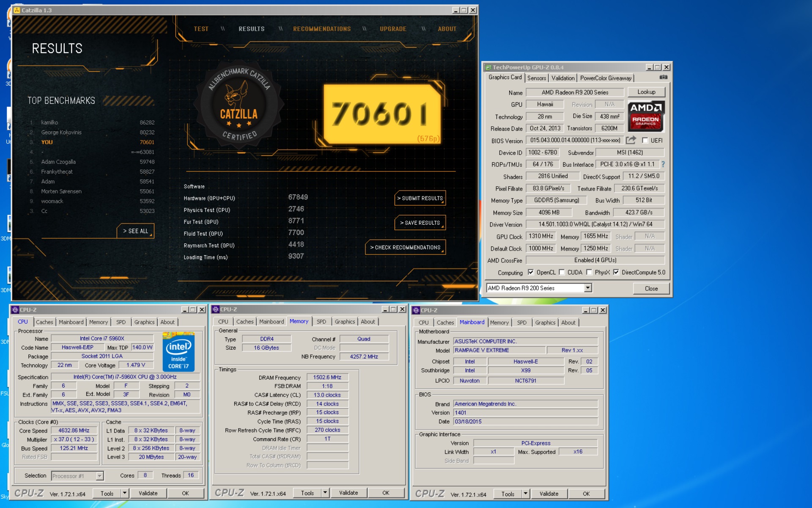Click the Hardware (GPU+CPU) score row
The image size is (812, 508).
(246, 198)
